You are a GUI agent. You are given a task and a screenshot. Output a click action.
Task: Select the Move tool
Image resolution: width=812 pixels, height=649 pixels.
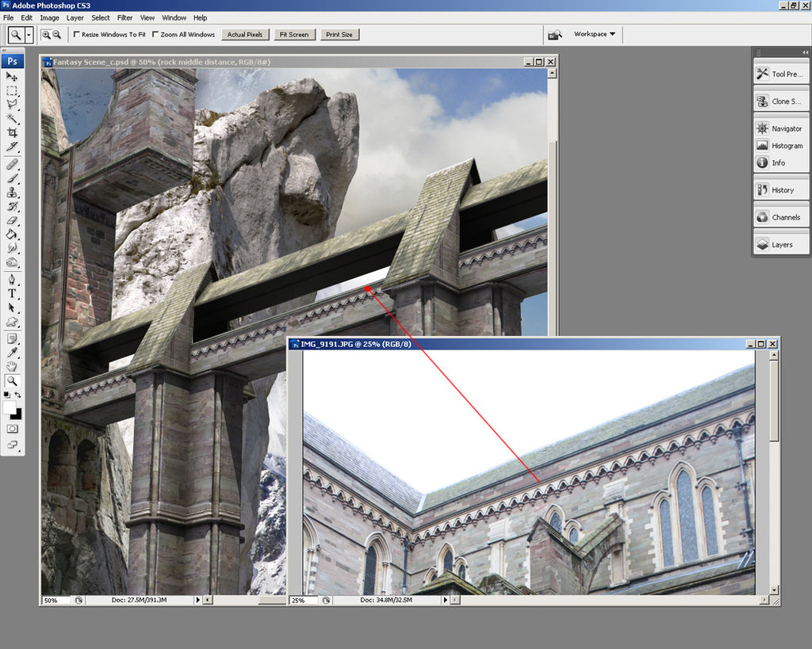(12, 77)
